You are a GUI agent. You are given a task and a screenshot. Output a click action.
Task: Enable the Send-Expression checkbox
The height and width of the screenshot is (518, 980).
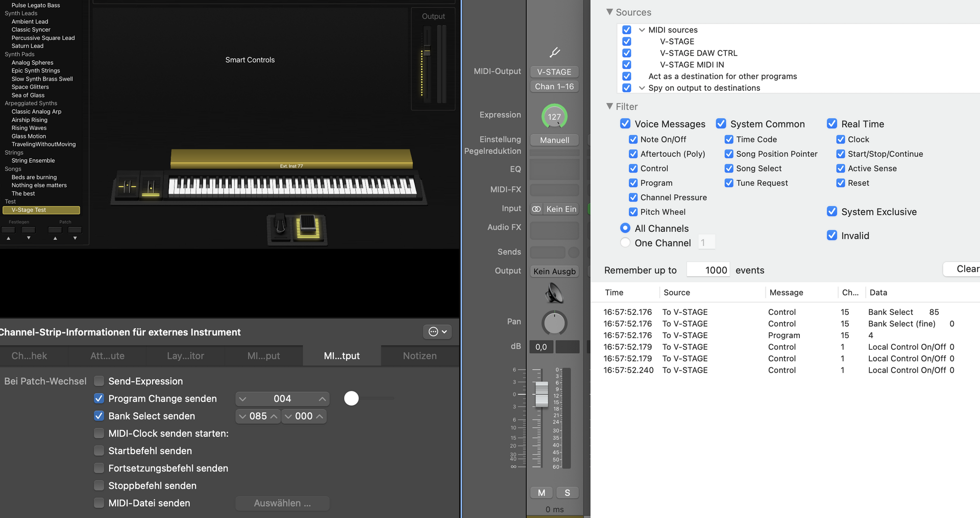pos(99,381)
